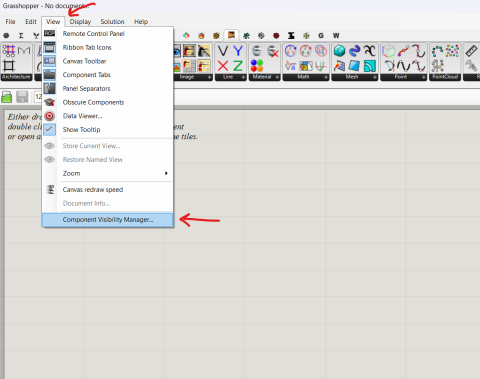The height and width of the screenshot is (379, 480).
Task: Open Data Viewer from View menu
Action: click(x=107, y=116)
